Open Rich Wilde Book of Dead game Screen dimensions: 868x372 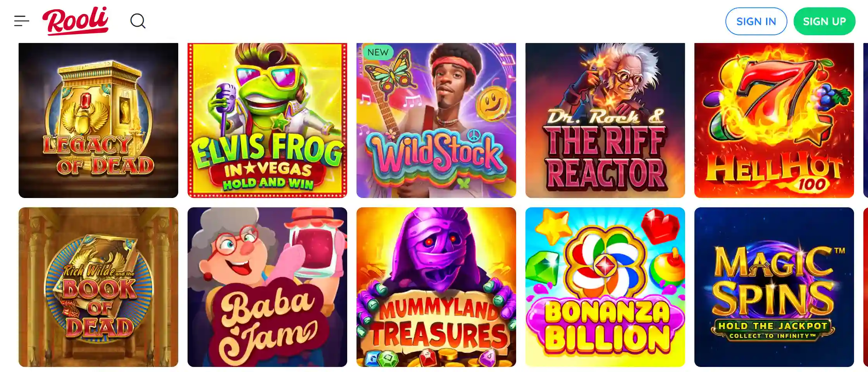pyautogui.click(x=98, y=287)
